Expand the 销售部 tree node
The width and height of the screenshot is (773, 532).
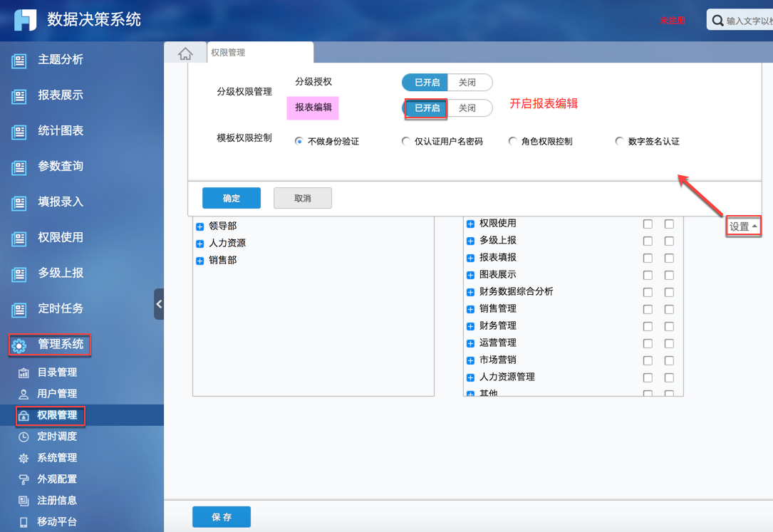pos(199,261)
